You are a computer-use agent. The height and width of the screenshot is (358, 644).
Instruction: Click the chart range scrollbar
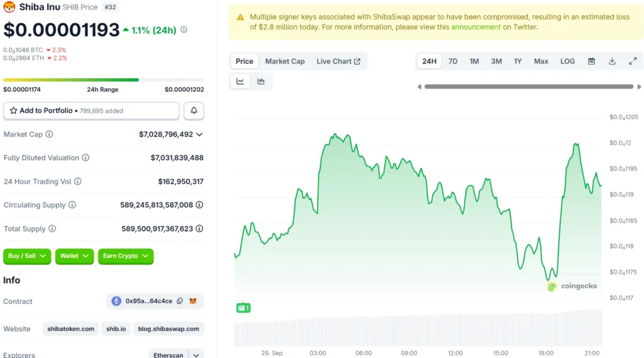(528, 87)
